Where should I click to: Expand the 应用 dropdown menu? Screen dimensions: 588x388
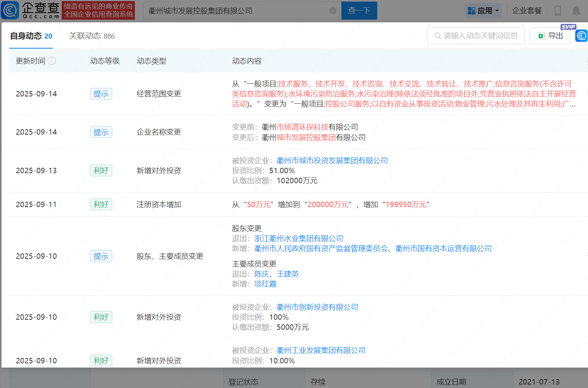(483, 11)
